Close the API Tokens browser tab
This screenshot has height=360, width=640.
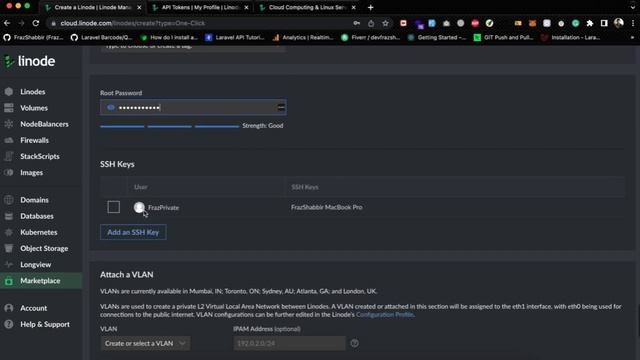pyautogui.click(x=246, y=7)
